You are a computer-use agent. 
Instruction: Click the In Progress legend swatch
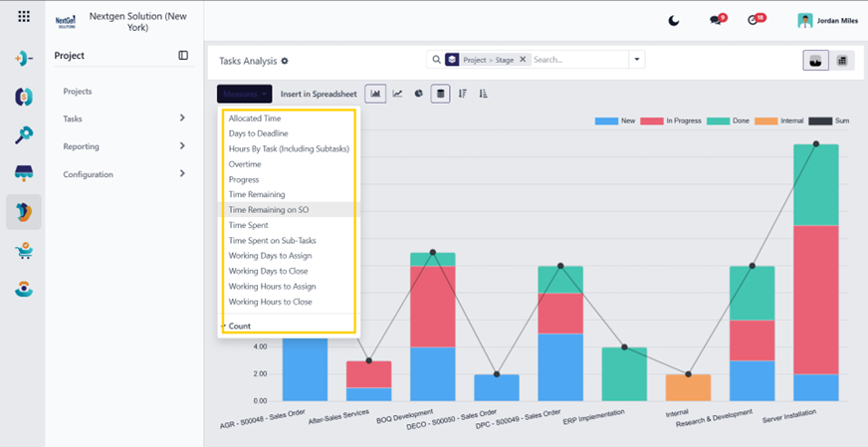pyautogui.click(x=652, y=120)
